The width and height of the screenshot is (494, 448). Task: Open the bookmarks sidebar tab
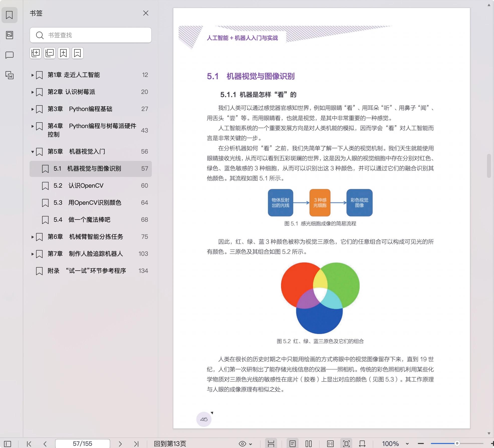[9, 15]
